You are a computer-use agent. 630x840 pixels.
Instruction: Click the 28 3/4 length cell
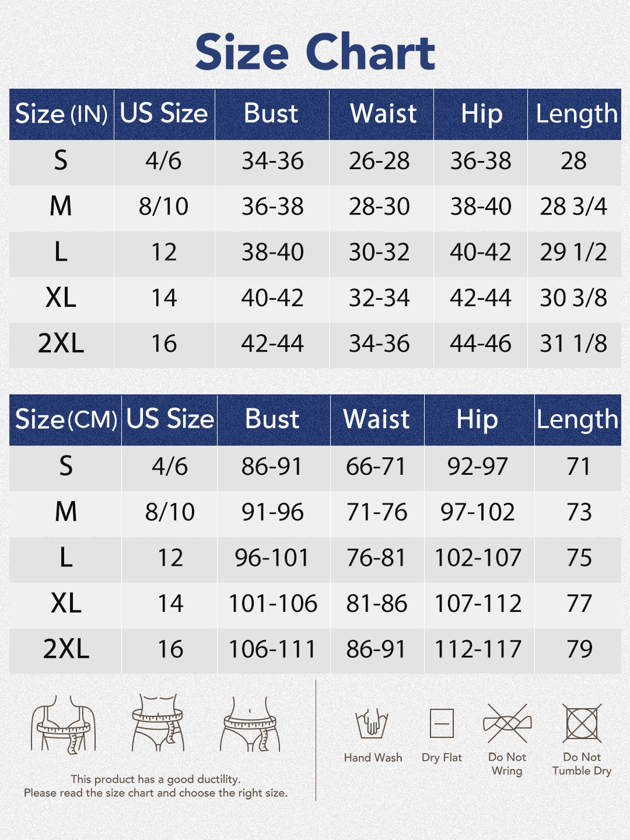[573, 206]
